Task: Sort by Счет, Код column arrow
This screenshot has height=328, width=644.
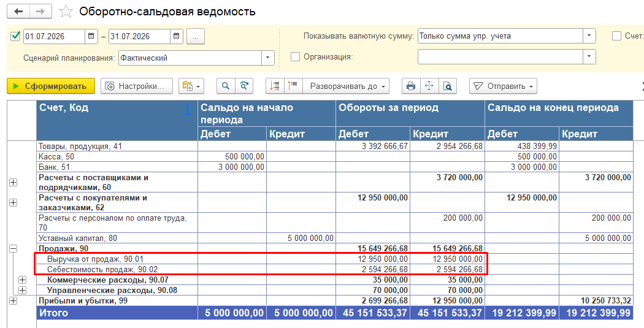Action: [x=188, y=110]
